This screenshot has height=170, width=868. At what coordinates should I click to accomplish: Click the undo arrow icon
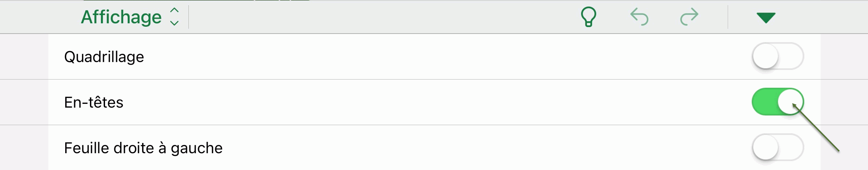click(639, 17)
